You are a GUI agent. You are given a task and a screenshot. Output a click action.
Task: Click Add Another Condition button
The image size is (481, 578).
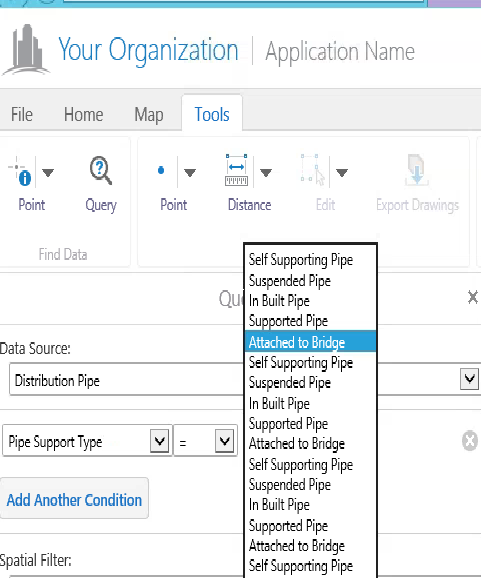tap(74, 500)
